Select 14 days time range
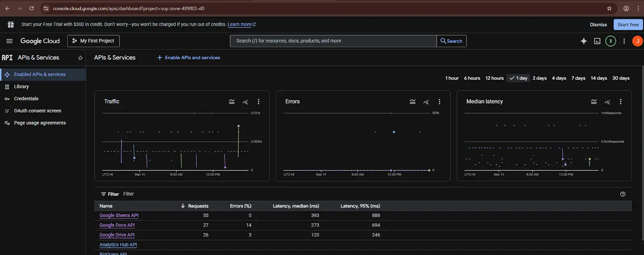Screen dimensions: 644x255 [599, 78]
